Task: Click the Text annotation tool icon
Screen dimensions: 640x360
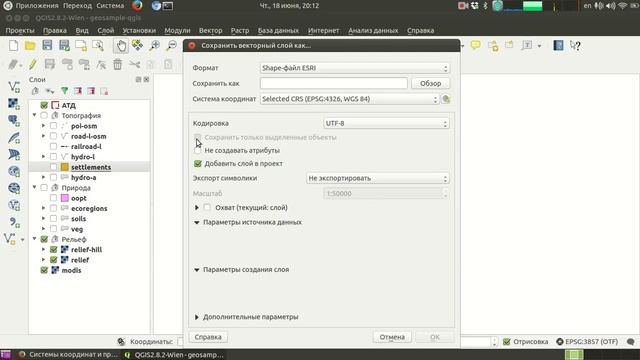Action: [x=527, y=45]
